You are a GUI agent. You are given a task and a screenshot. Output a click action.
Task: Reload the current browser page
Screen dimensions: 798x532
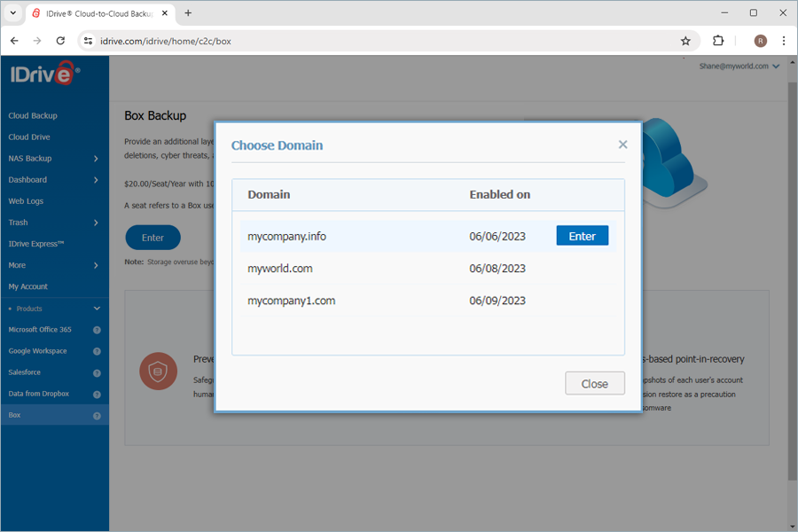coord(60,41)
